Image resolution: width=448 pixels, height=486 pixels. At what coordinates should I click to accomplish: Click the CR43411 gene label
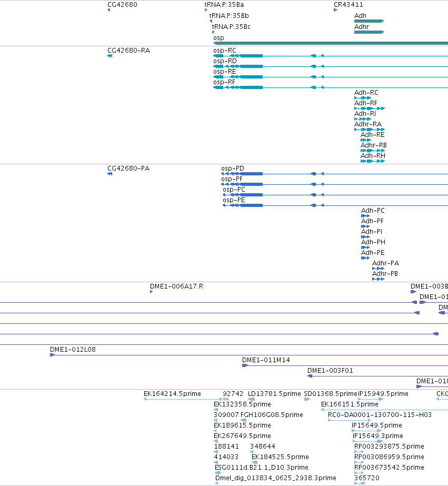click(348, 5)
